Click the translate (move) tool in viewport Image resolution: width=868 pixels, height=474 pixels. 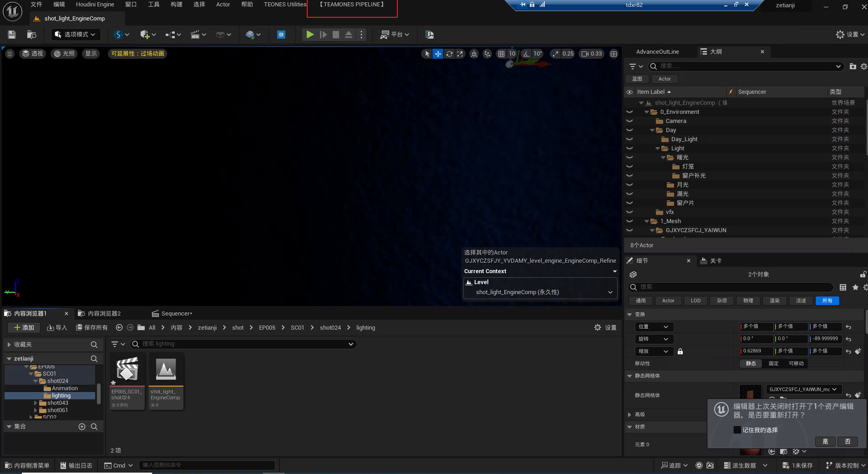pos(438,54)
